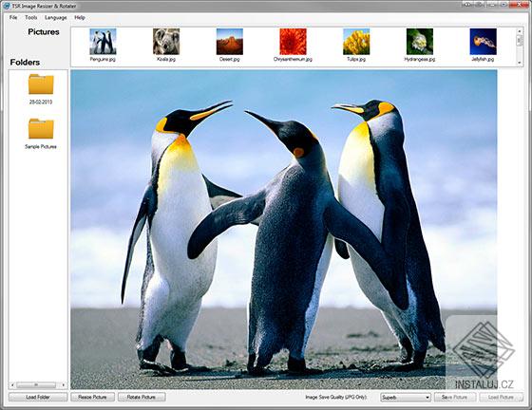
Task: Click the TSR app icon in title bar
Action: coord(6,6)
